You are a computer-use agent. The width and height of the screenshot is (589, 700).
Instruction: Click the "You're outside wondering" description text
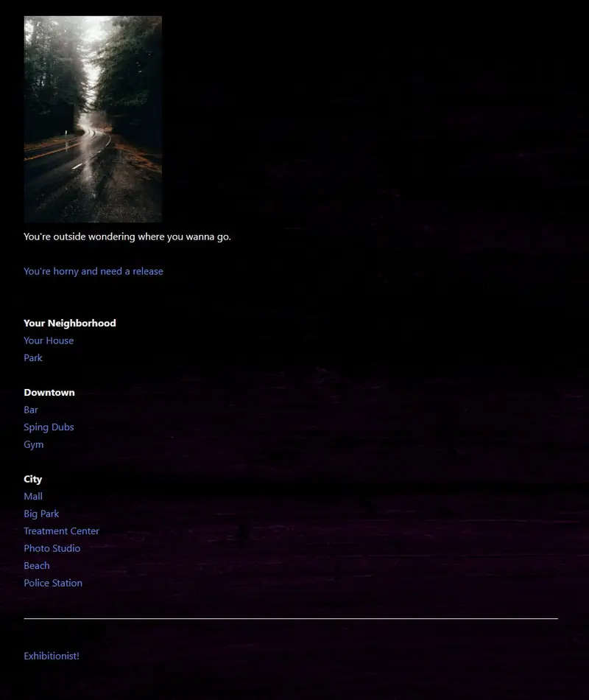pyautogui.click(x=127, y=237)
